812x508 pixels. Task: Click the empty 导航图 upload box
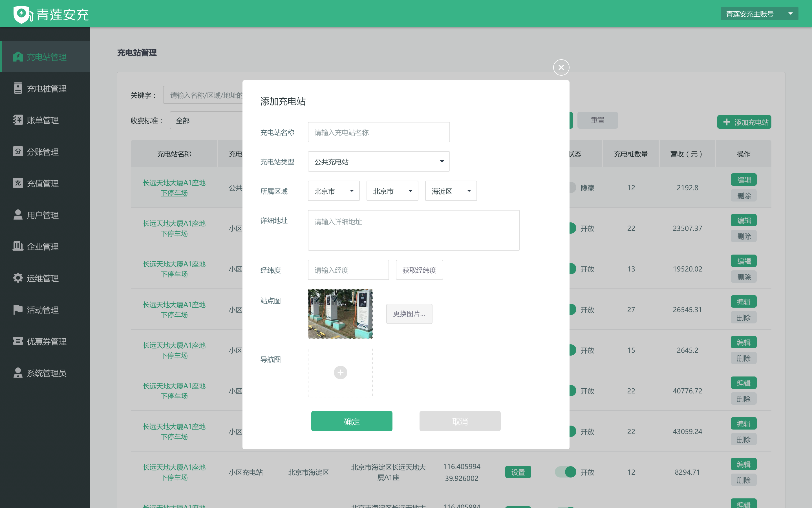click(340, 373)
